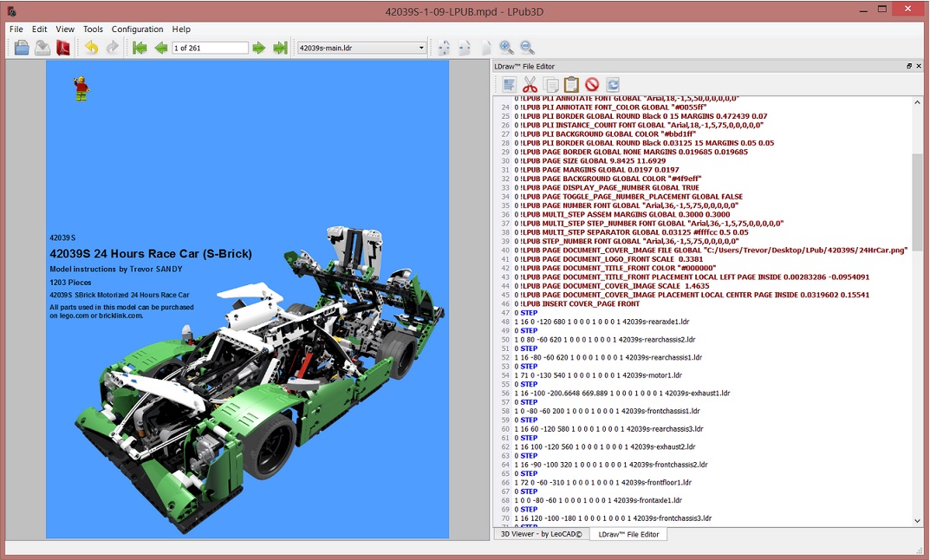Screen dimensions: 930x560
Task: Click the file editor vertical scrollbar
Action: pos(917,201)
